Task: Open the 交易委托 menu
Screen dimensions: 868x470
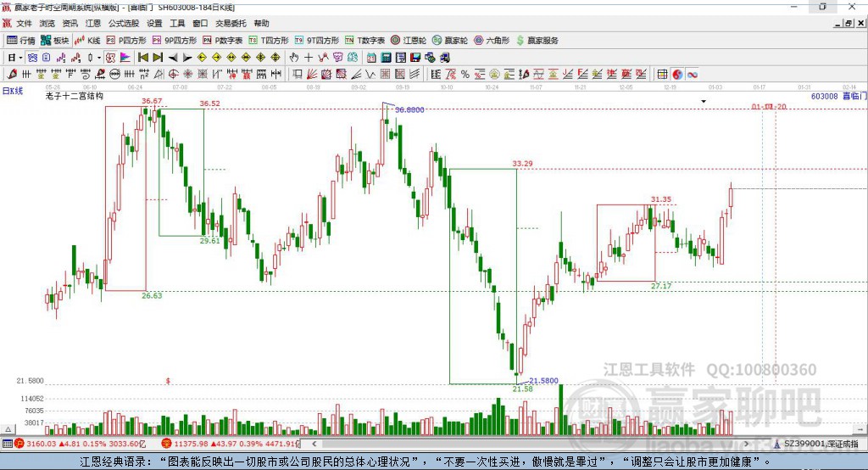Action: pos(231,23)
